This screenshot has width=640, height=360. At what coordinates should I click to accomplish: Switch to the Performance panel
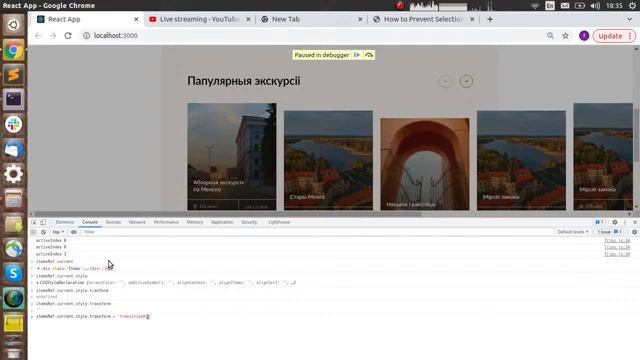tap(166, 222)
